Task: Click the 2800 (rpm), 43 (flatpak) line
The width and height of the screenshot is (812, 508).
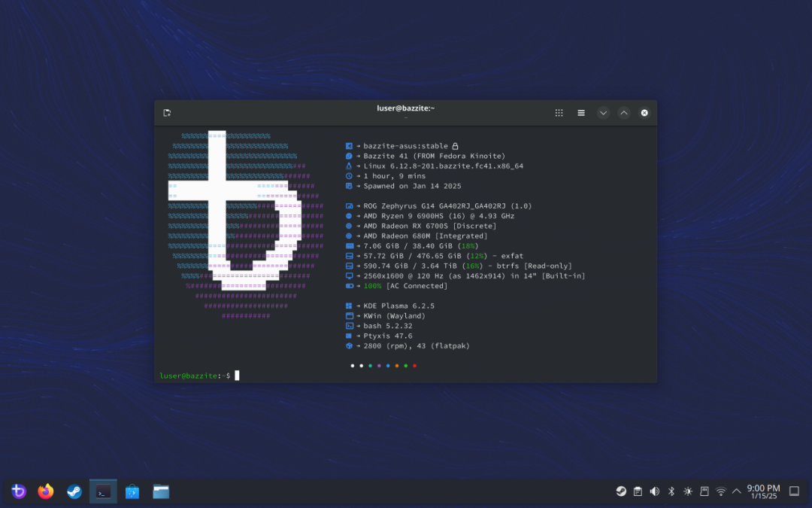Action: coord(408,345)
